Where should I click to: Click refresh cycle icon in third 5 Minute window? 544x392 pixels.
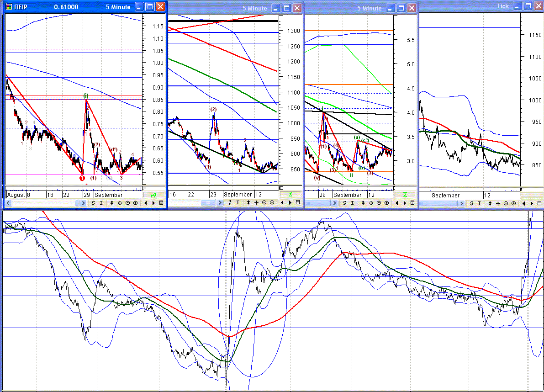pos(344,203)
